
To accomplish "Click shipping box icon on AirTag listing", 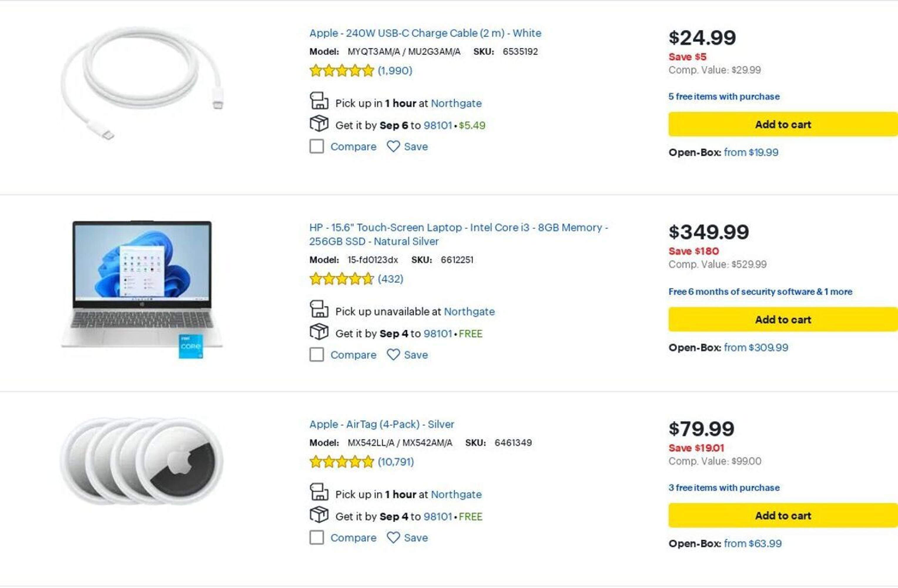I will point(319,515).
